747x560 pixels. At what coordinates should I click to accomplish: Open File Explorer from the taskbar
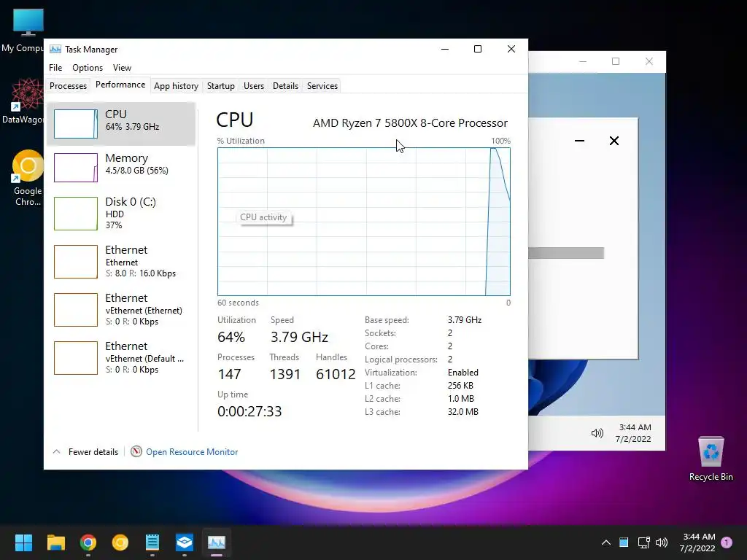[55, 542]
